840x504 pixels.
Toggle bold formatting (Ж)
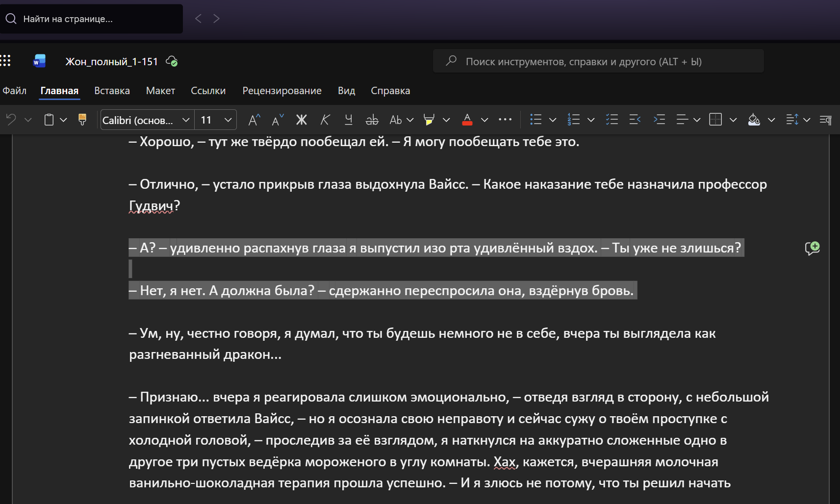(x=301, y=120)
